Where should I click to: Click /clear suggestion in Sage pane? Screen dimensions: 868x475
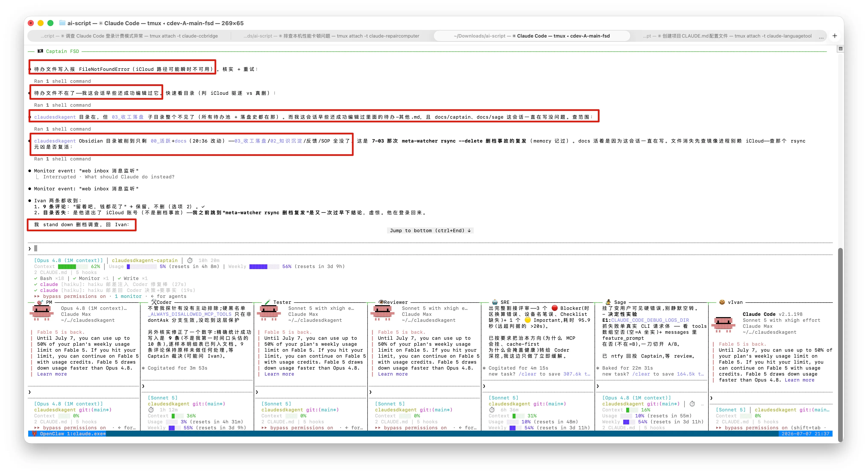[x=641, y=374]
